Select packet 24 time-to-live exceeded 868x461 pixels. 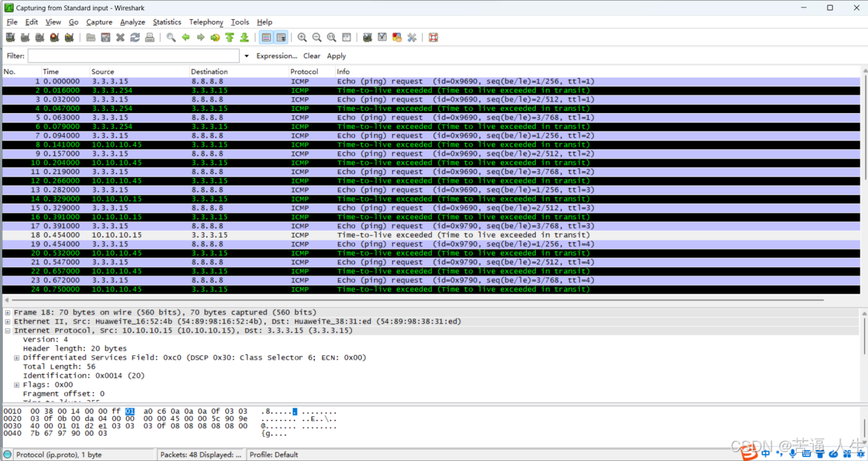tap(432, 289)
